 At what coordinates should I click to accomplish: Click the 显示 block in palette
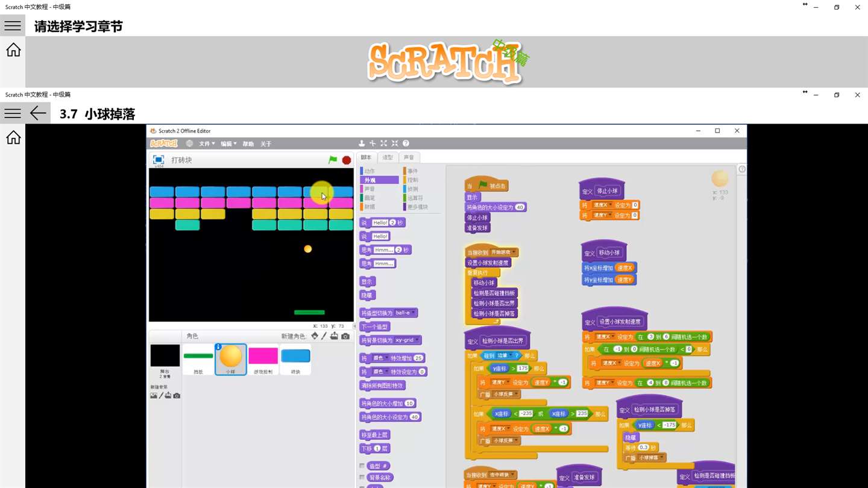click(x=367, y=282)
